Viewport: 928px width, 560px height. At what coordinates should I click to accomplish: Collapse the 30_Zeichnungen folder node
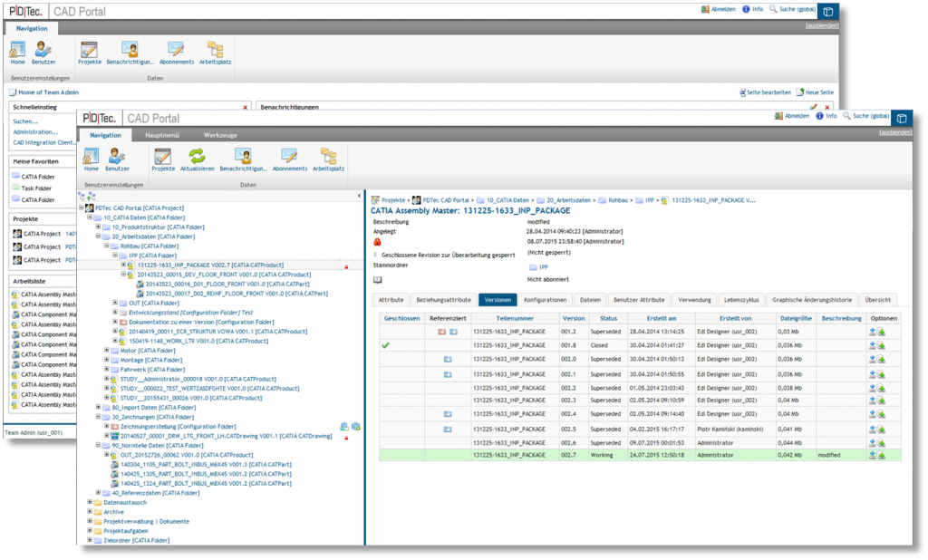tap(98, 417)
